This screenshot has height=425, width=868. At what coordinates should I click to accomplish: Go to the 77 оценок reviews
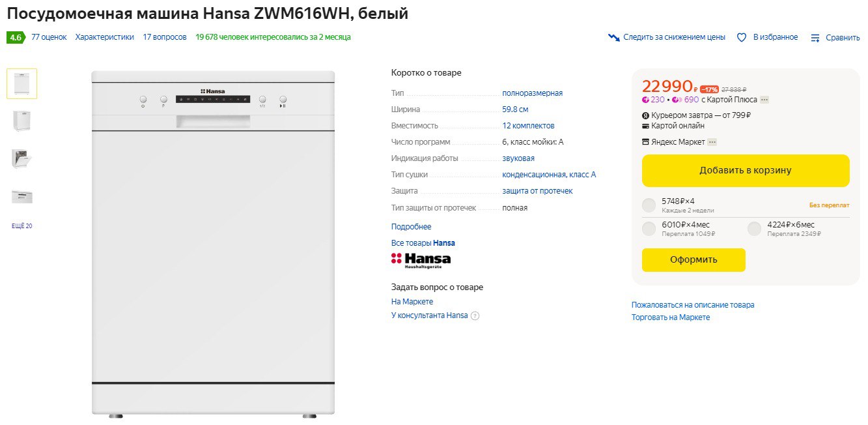(49, 37)
